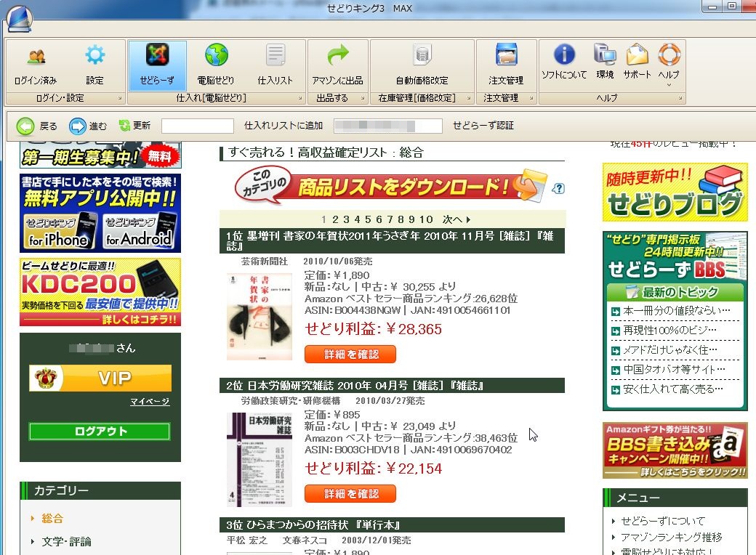The height and width of the screenshot is (555, 756).
Task: Select 総合 category
Action: pos(52,519)
